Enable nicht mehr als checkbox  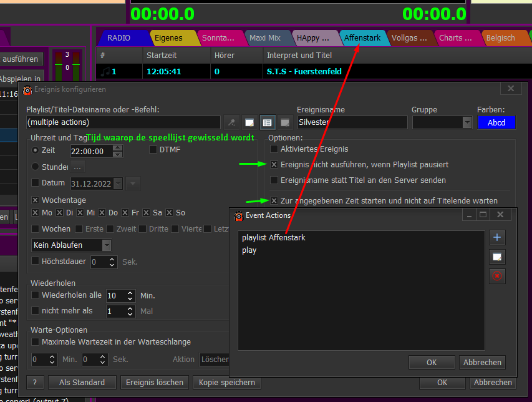click(35, 311)
